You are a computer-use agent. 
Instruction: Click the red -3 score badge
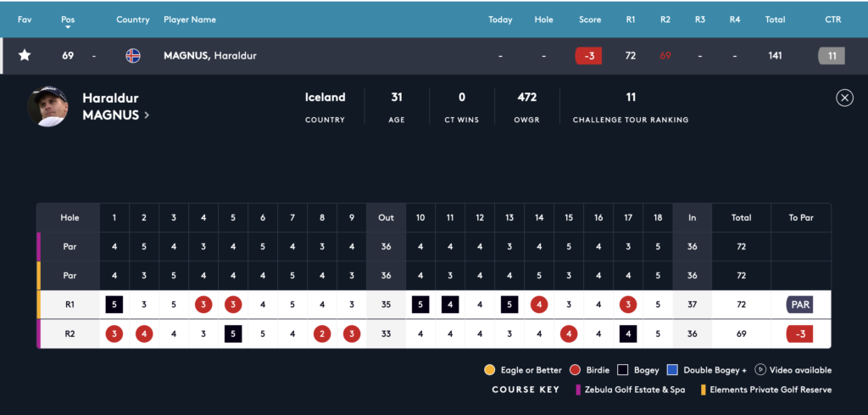589,56
